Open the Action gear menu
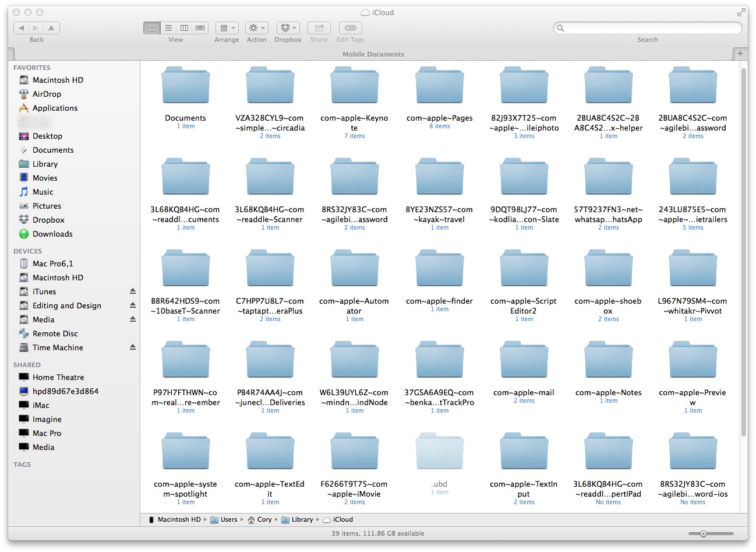 (x=256, y=28)
